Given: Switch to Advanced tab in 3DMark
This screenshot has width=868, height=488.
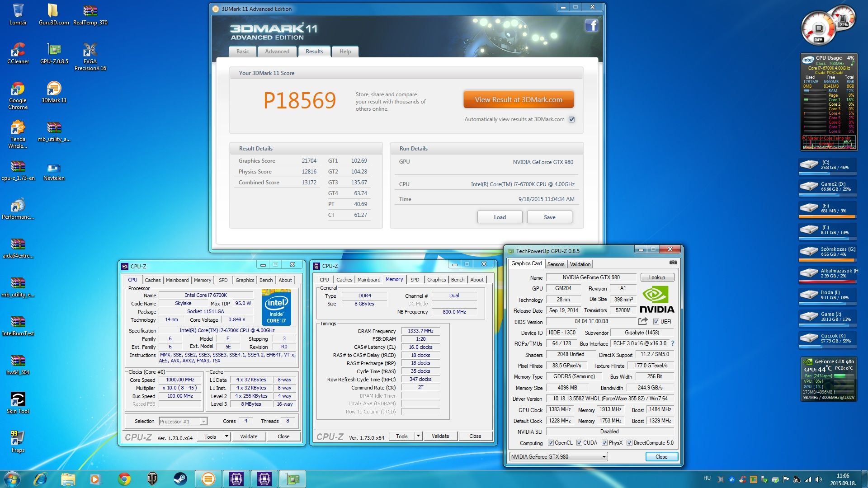Looking at the screenshot, I should pyautogui.click(x=277, y=52).
